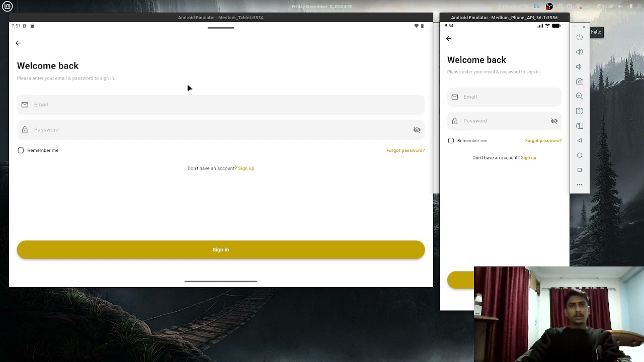Click the OBS tray icon in the panel
This screenshot has width=644, height=362.
point(549,7)
